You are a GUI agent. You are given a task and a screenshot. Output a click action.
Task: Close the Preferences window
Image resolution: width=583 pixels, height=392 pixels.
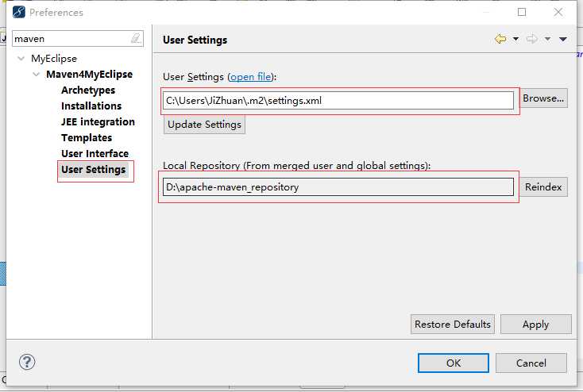tap(558, 12)
